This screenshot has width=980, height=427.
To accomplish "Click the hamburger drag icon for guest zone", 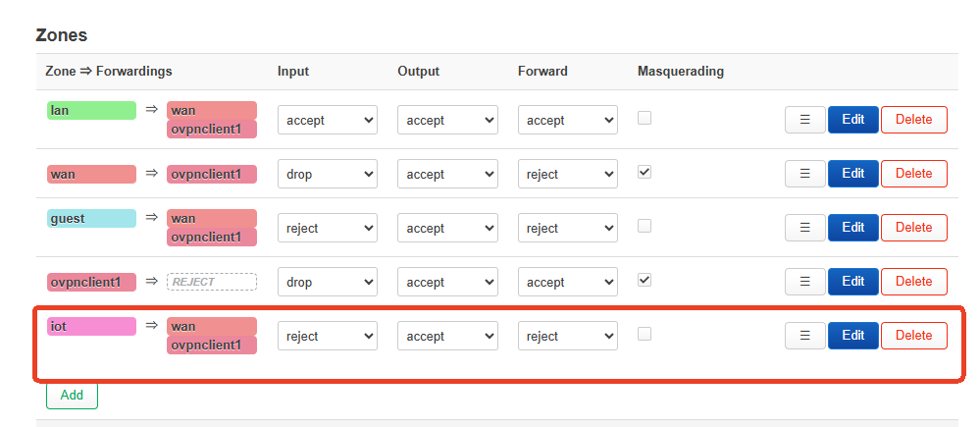I will [x=805, y=228].
